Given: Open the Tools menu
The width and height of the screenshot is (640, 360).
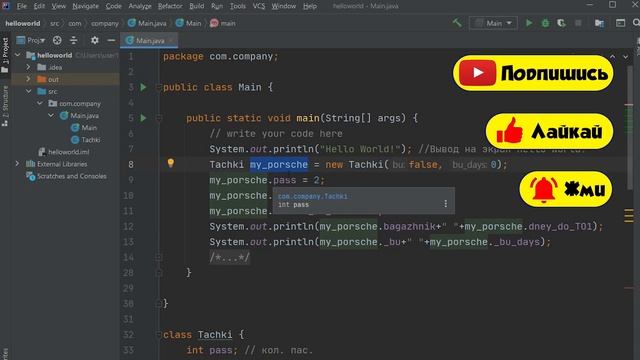Looking at the screenshot, I should tap(238, 6).
